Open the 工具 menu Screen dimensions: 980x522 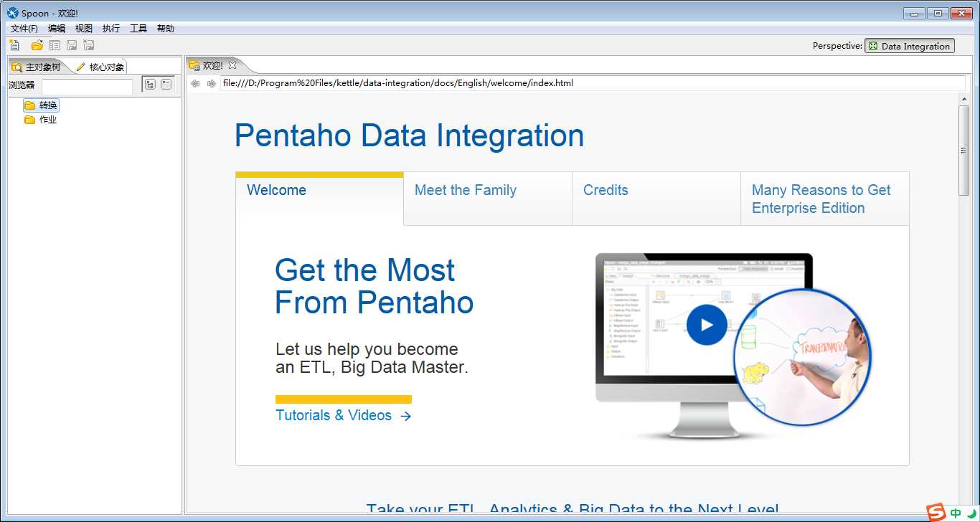[x=138, y=29]
